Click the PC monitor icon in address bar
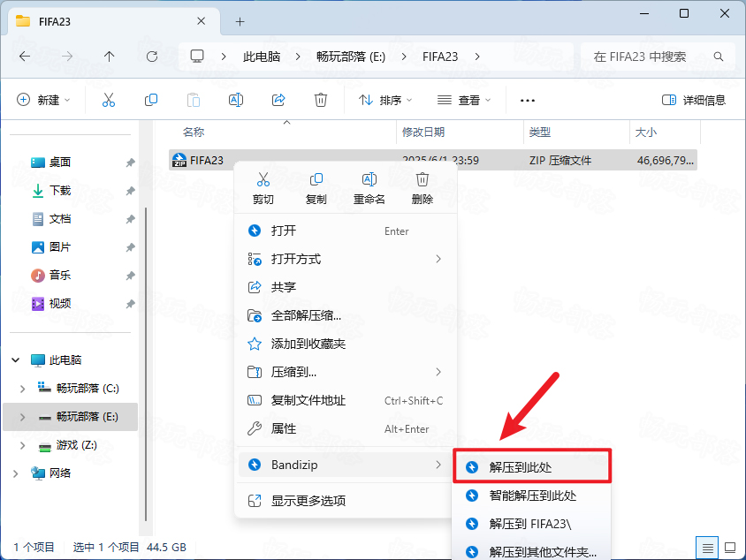The width and height of the screenshot is (746, 560). click(x=197, y=57)
